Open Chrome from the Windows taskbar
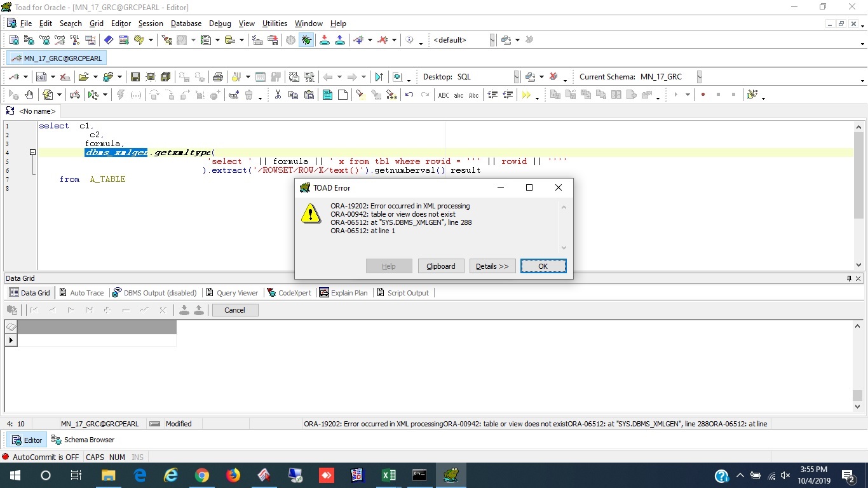The width and height of the screenshot is (868, 488). (202, 475)
